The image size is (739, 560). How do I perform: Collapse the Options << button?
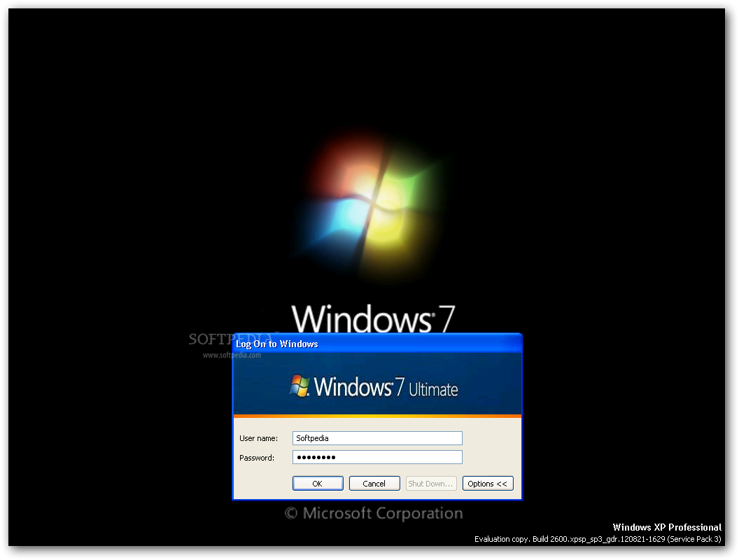tap(488, 484)
